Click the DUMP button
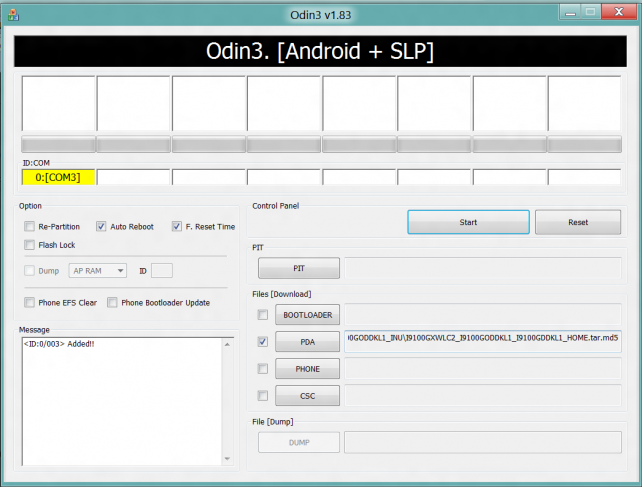Viewport: 642px width, 487px height. click(299, 442)
